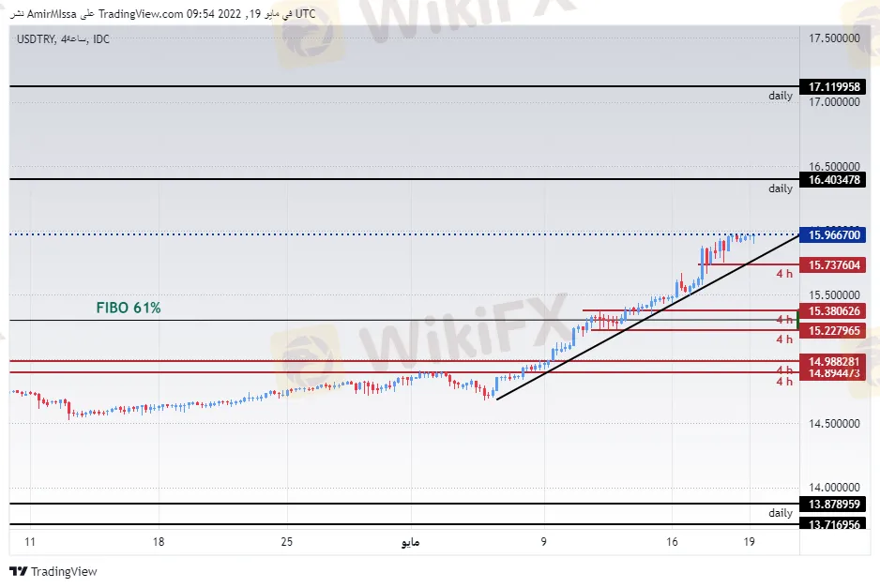
Task: Click the TradingView logo icon
Action: click(19, 571)
